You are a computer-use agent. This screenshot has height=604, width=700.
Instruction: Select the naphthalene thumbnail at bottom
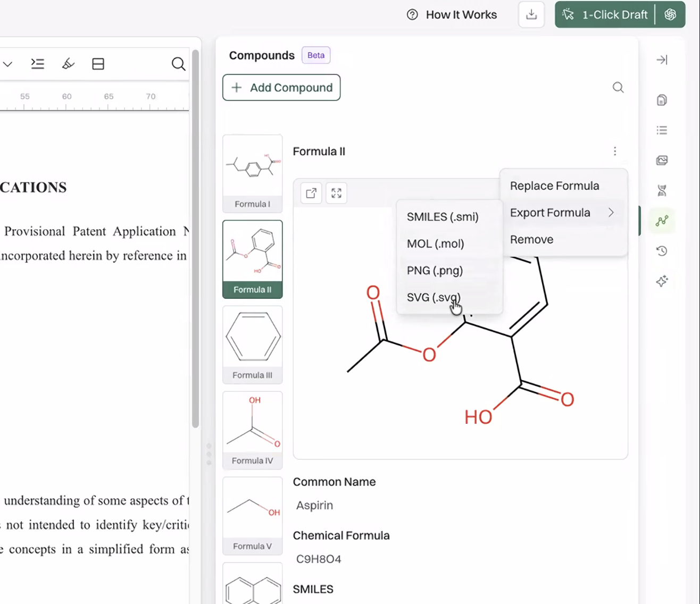[x=252, y=583]
